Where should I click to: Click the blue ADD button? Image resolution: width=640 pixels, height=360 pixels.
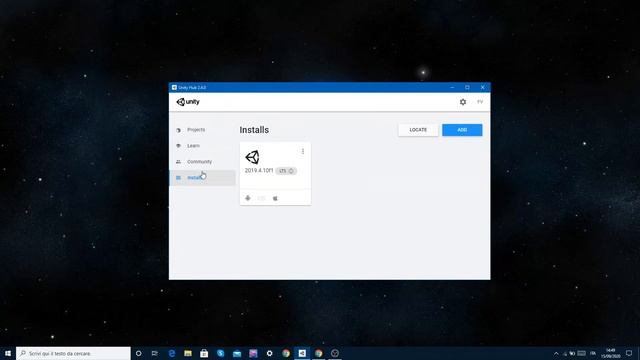click(462, 130)
